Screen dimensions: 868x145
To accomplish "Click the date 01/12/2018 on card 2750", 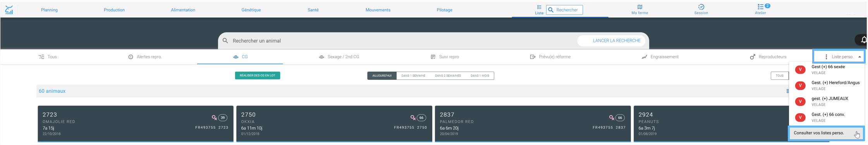I will point(250,134).
